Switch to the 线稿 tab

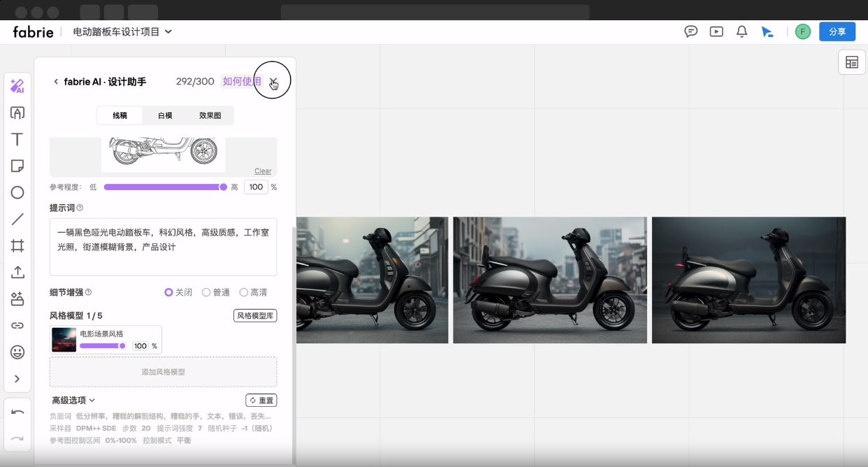click(x=120, y=115)
